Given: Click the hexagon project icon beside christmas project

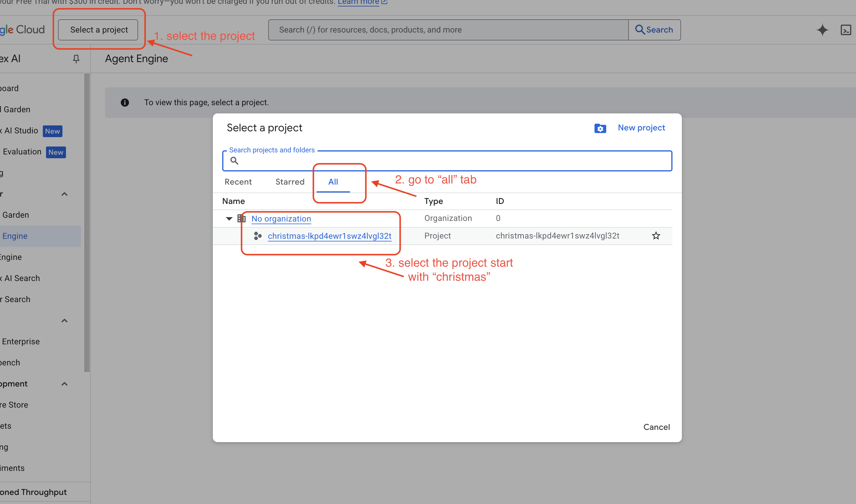Looking at the screenshot, I should tap(258, 236).
